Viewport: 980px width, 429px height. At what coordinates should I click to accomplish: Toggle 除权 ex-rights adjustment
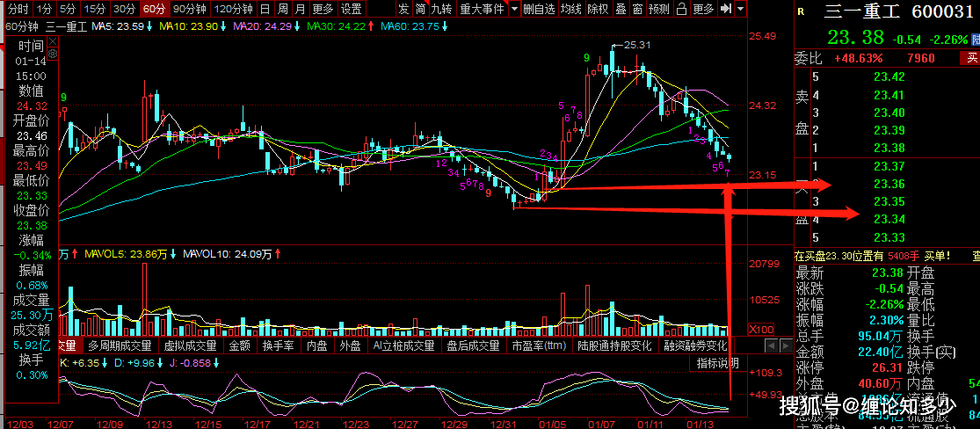(x=598, y=9)
